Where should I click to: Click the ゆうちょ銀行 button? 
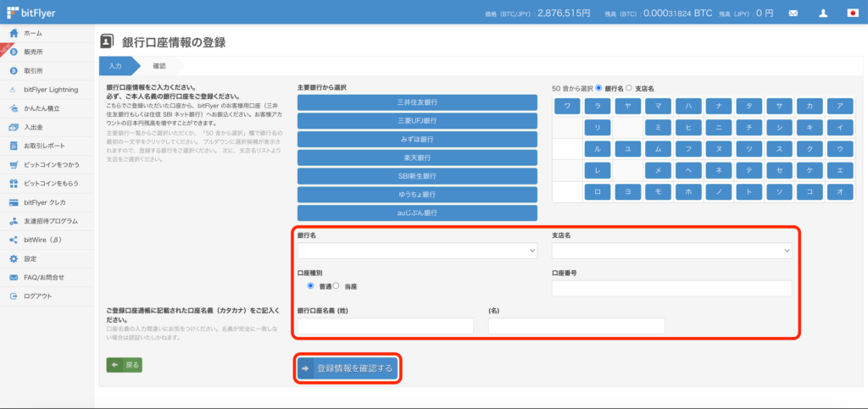pos(417,195)
